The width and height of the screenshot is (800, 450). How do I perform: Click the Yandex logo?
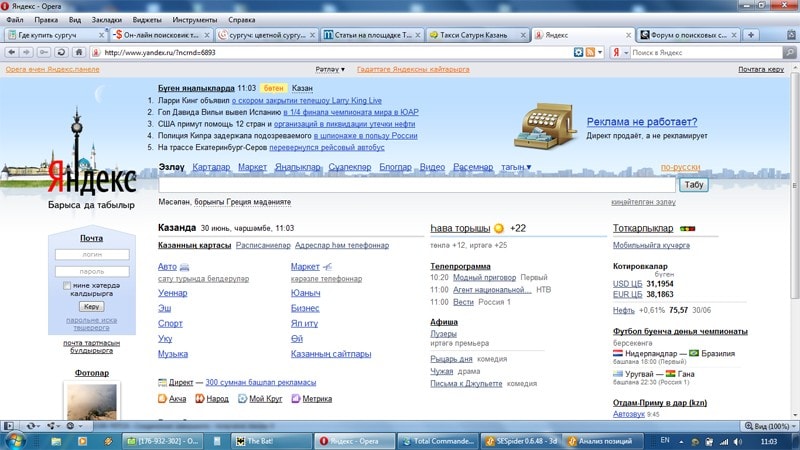[x=92, y=177]
